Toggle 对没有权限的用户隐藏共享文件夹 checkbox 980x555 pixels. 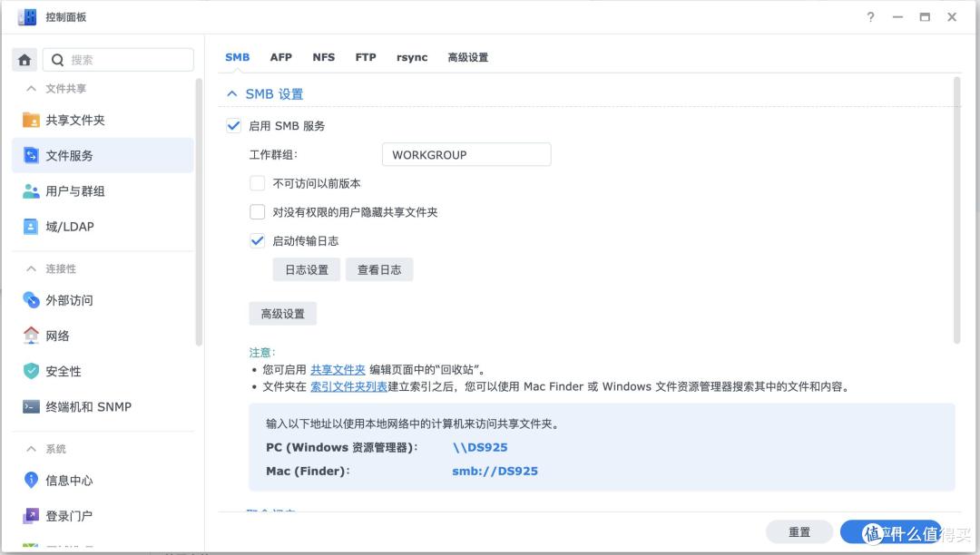tap(257, 212)
